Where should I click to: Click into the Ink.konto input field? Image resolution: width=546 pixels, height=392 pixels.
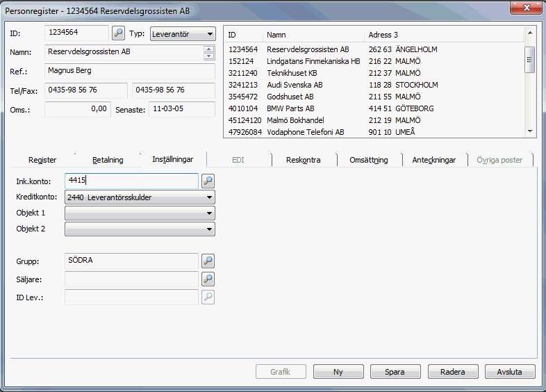click(x=132, y=181)
